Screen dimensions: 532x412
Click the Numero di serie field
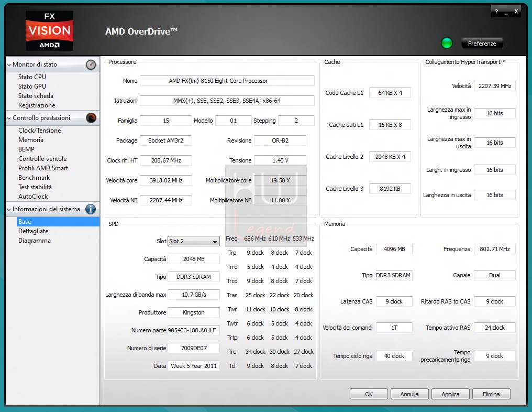coord(194,348)
